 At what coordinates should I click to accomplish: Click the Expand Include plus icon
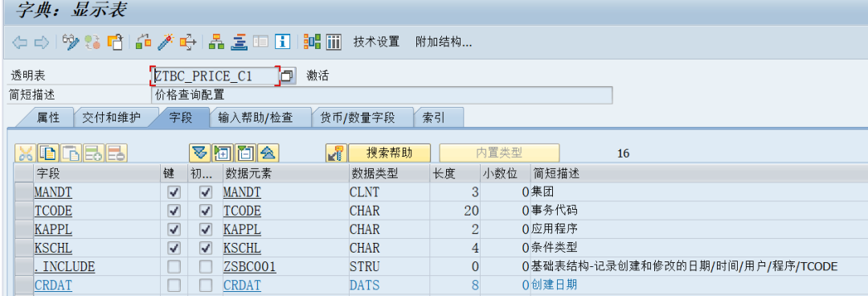click(x=222, y=153)
